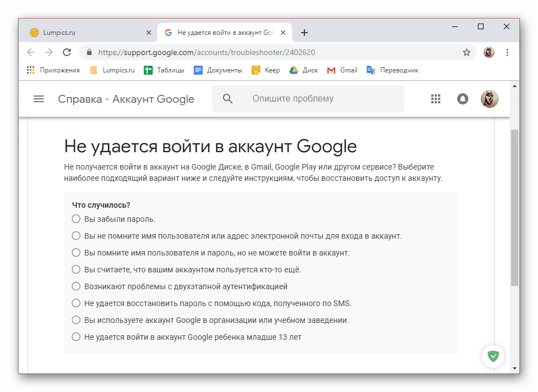Viewport: 538px width, 392px height.
Task: Select 'аккаунтом пользуется кто-то ещё' option
Action: (76, 270)
